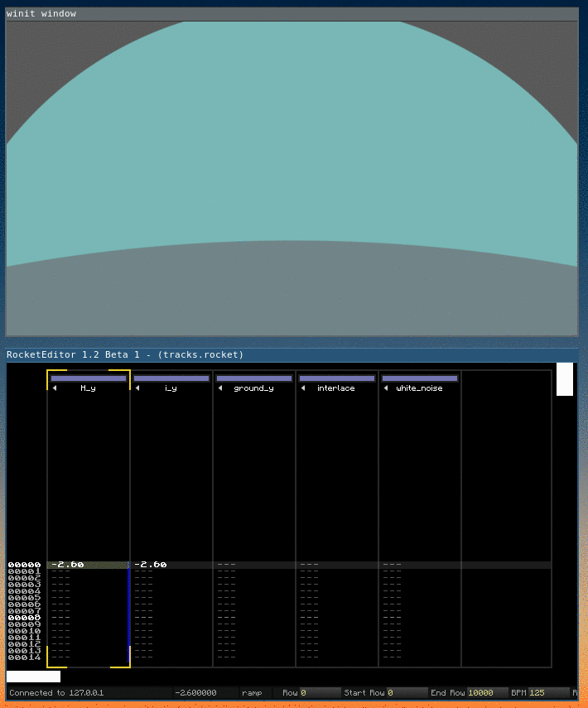Viewport: 588px width, 708px height.
Task: Select the i_y cell at row 00008
Action: pos(171,618)
